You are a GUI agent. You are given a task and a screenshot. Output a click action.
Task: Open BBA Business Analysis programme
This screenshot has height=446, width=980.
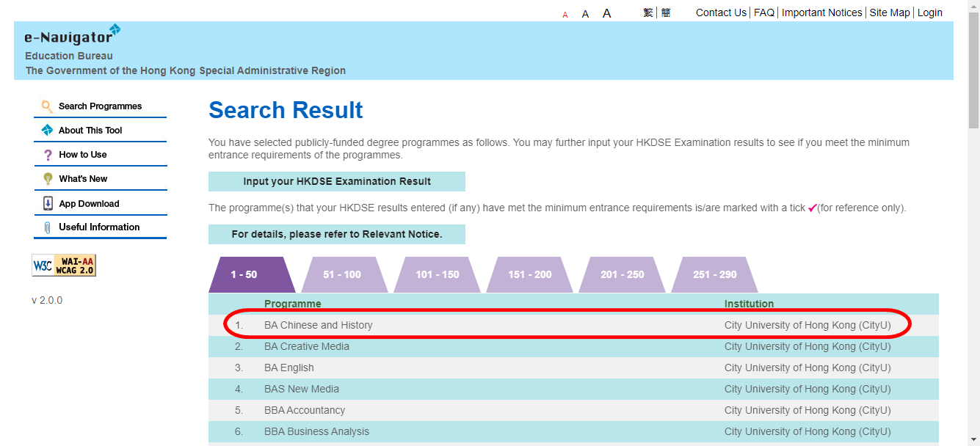[317, 431]
